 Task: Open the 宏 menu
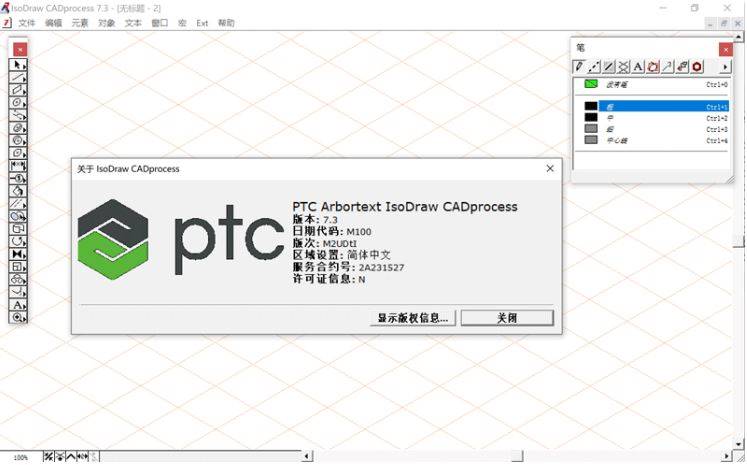pyautogui.click(x=182, y=23)
